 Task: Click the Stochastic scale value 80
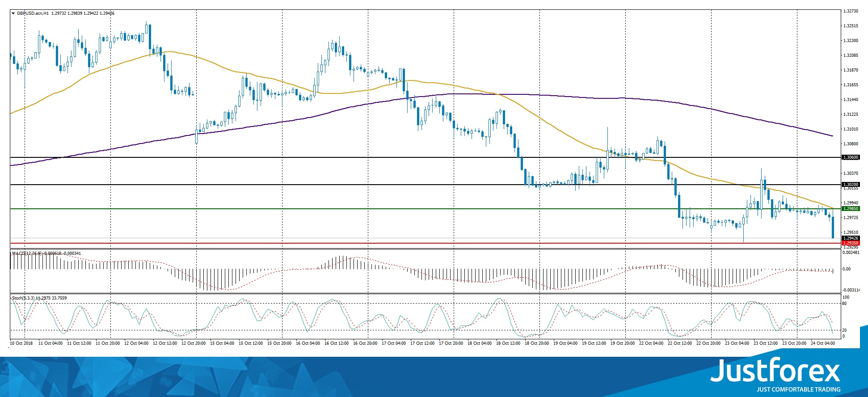tap(844, 304)
